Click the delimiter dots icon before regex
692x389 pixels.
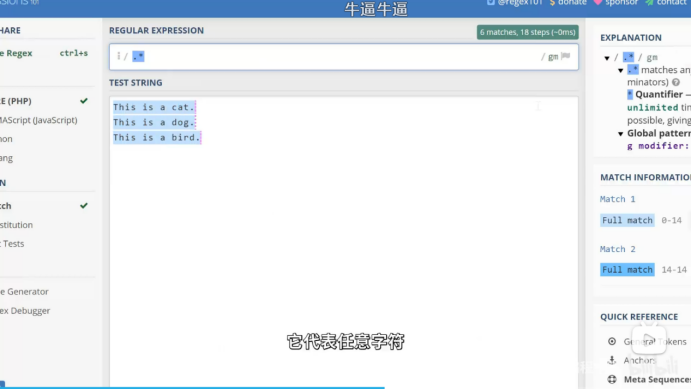click(118, 56)
